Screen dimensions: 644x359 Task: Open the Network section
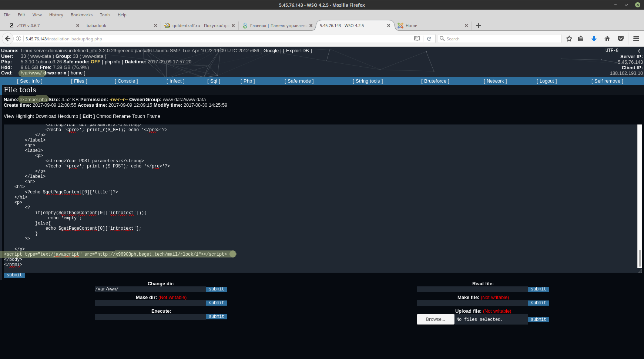tap(495, 81)
